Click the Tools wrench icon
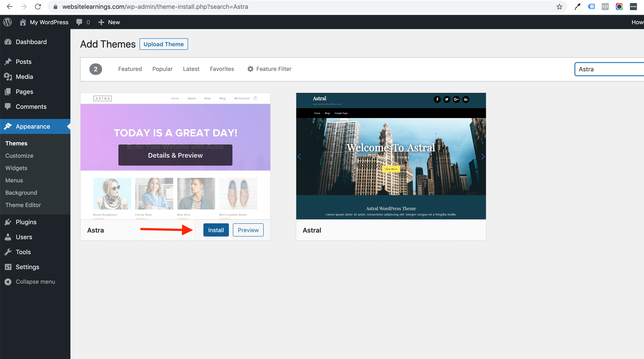 [8, 252]
